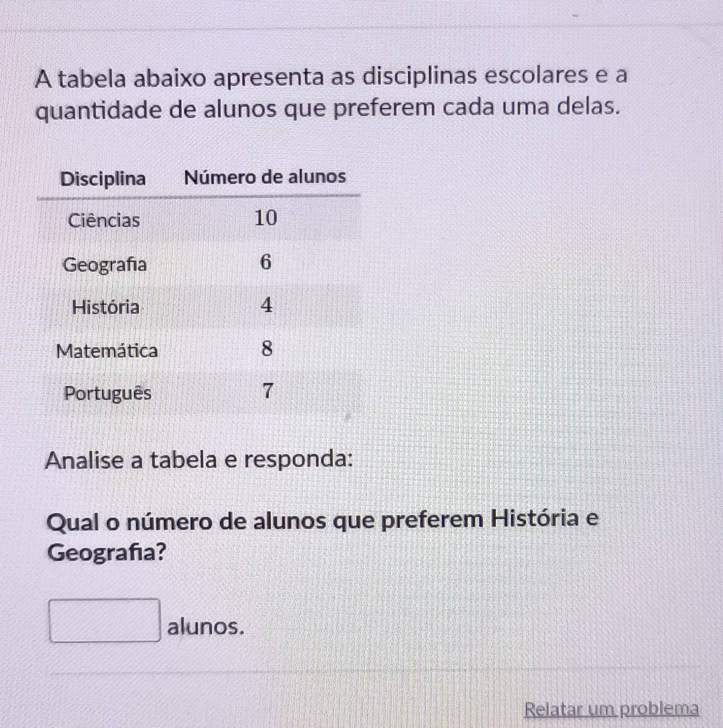The height and width of the screenshot is (728, 723).
Task: Click the answer input box before 'alunos'
Action: (105, 620)
